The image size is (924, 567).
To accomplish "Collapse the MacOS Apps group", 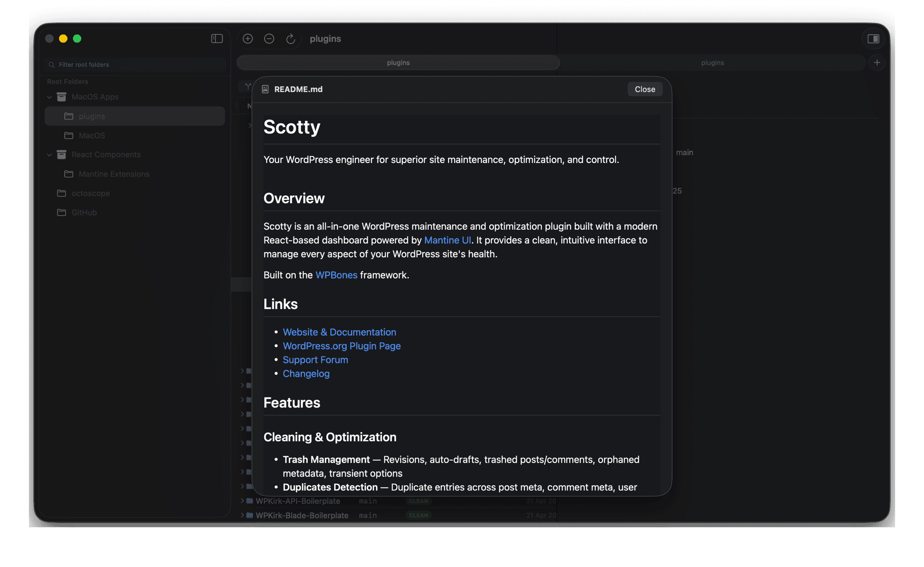I will tap(49, 97).
